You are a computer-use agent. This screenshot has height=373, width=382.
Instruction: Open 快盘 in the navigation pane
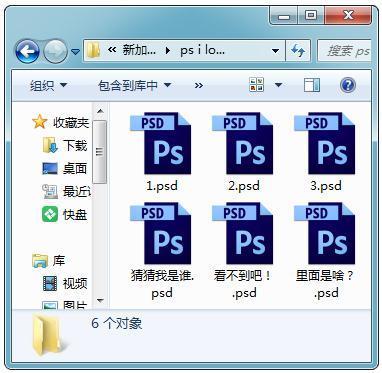tap(75, 214)
